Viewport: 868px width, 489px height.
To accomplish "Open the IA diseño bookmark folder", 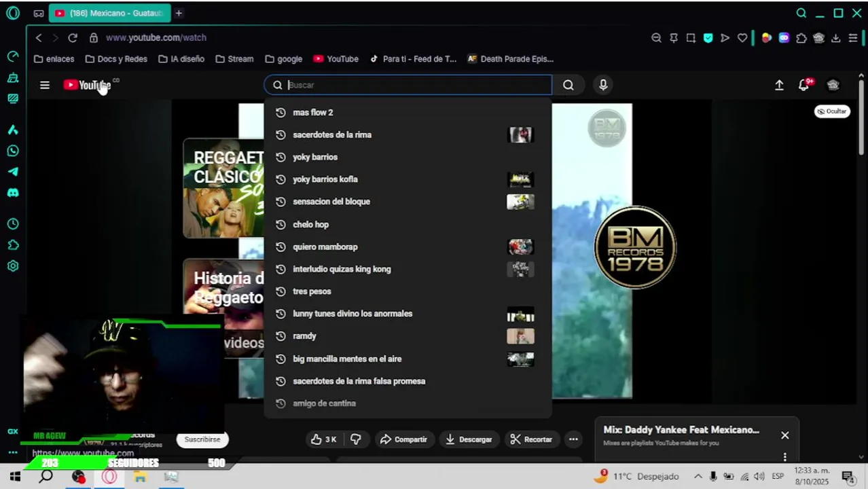I will (x=181, y=59).
